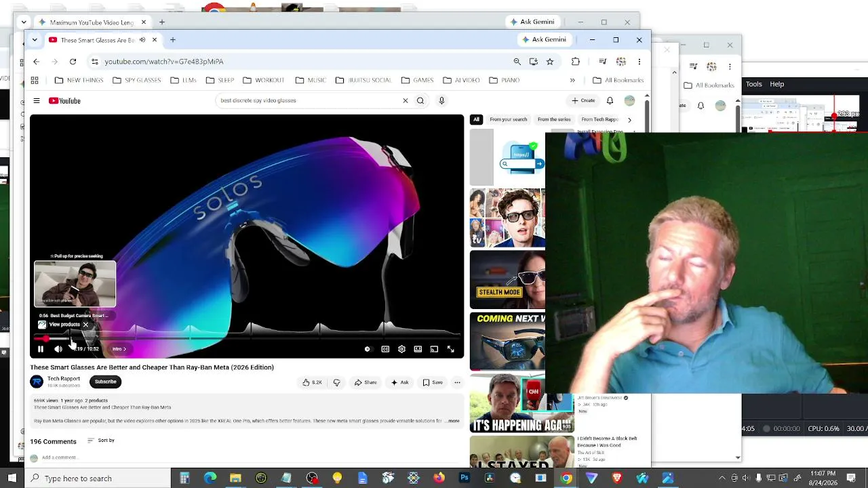Viewport: 868px width, 488px height.
Task: Subscribe to Tech Rapport channel
Action: pos(105,382)
